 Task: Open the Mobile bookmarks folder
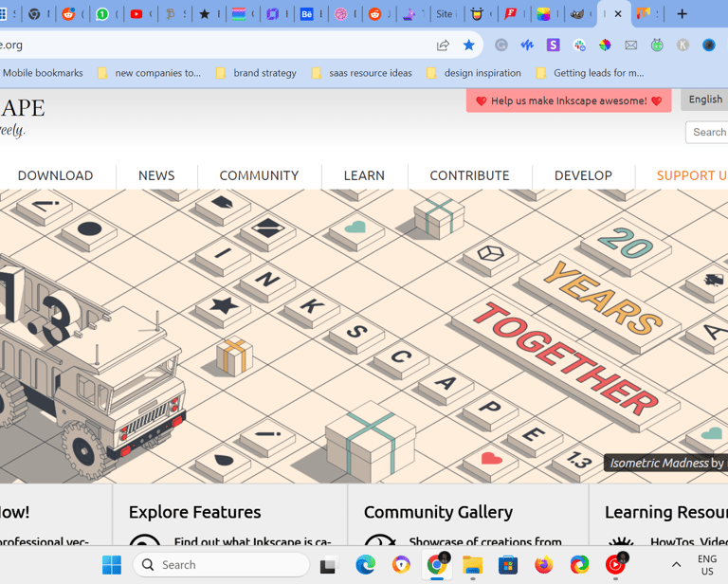tap(43, 73)
